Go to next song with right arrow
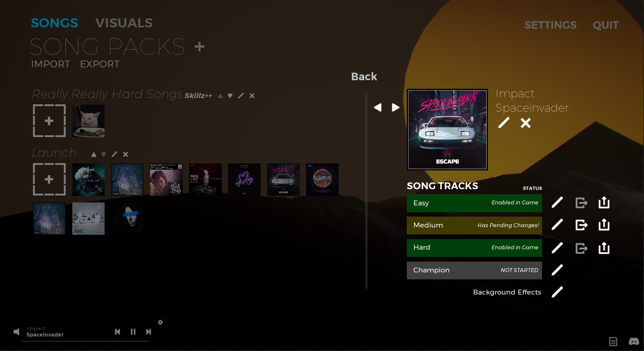 tap(396, 107)
